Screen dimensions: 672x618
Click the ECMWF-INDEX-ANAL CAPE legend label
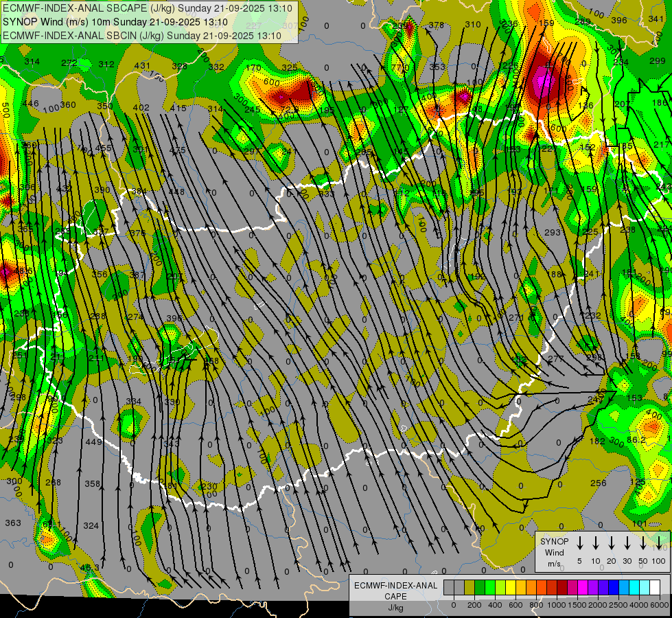[395, 596]
